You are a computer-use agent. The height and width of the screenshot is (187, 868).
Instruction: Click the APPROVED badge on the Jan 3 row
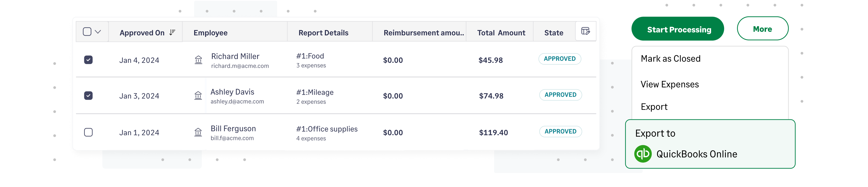click(x=560, y=95)
